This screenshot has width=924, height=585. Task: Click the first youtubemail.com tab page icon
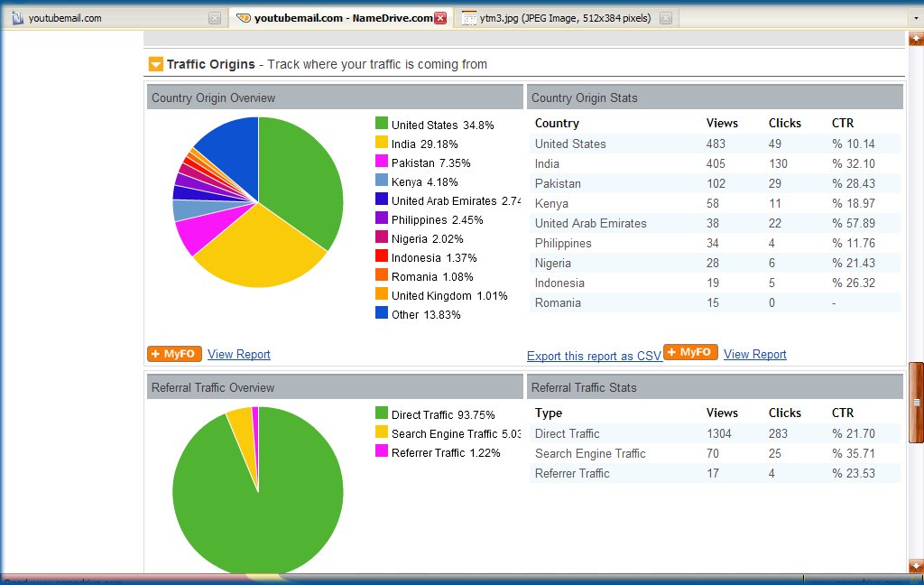click(x=17, y=18)
